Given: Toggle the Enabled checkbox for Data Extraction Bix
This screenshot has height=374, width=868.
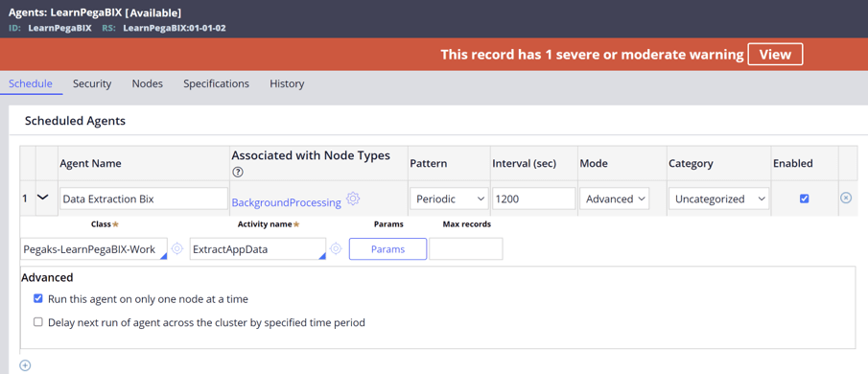Looking at the screenshot, I should point(805,199).
